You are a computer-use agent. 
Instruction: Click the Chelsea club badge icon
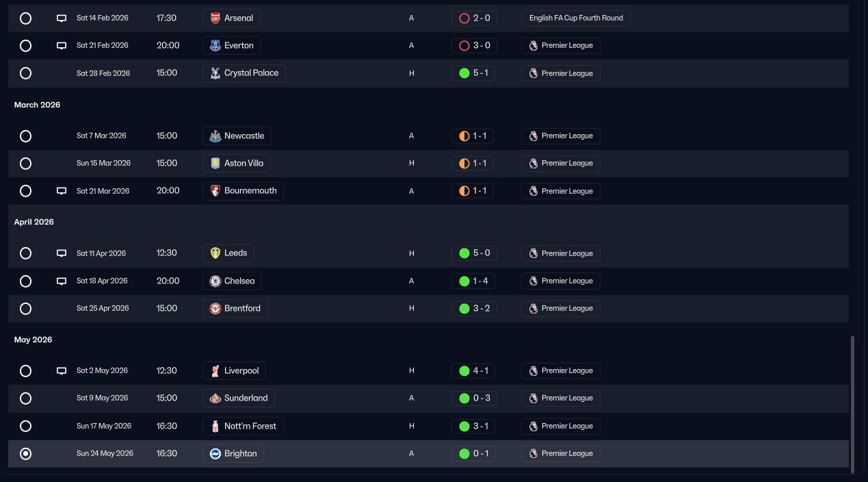215,281
